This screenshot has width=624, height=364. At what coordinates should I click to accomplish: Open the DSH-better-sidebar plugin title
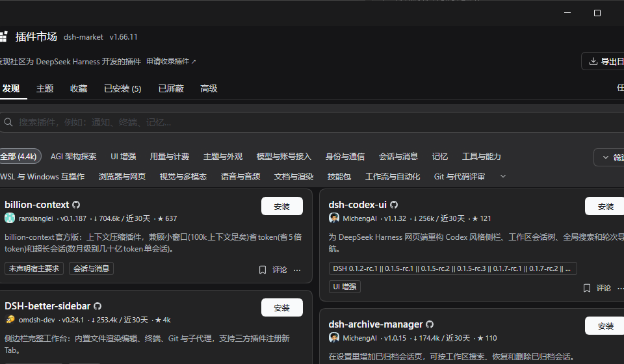click(x=47, y=306)
